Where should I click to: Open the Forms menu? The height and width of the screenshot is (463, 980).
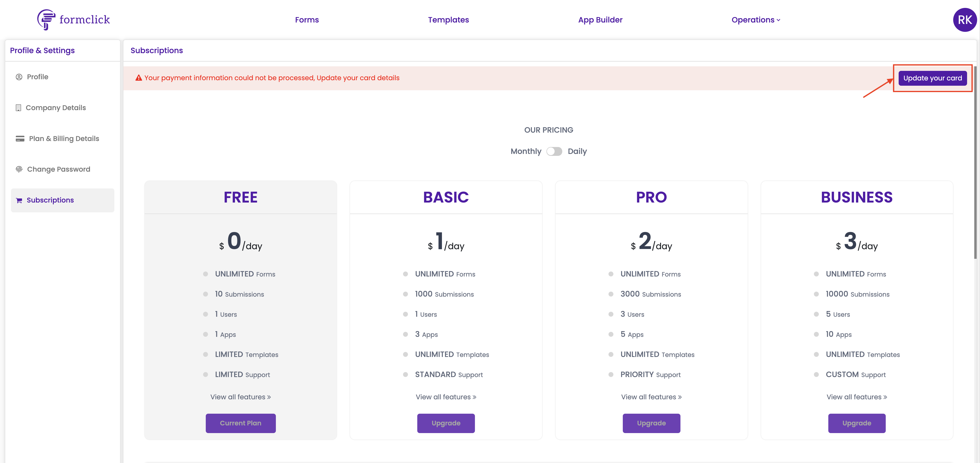[307, 20]
